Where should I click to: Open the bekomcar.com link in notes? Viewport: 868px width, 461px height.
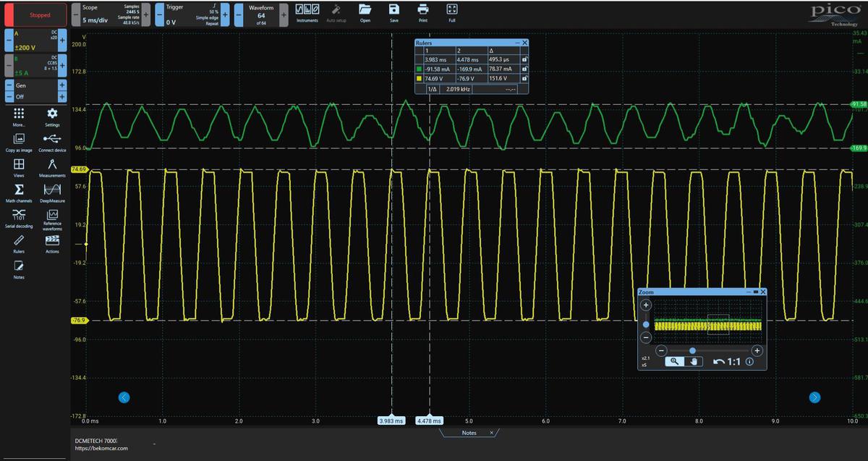click(102, 449)
